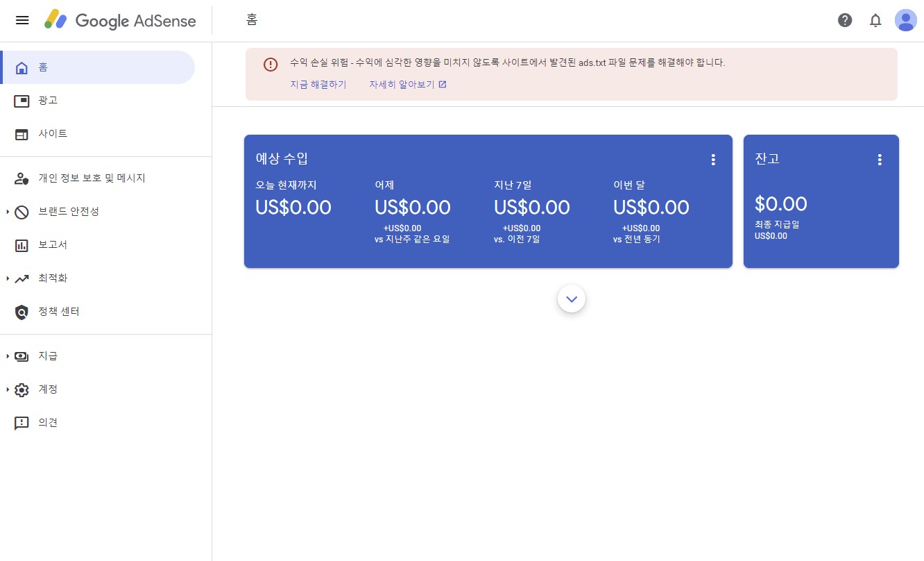Viewport: 924px width, 561px height.
Task: Click the red warning alert icon
Action: pyautogui.click(x=271, y=65)
